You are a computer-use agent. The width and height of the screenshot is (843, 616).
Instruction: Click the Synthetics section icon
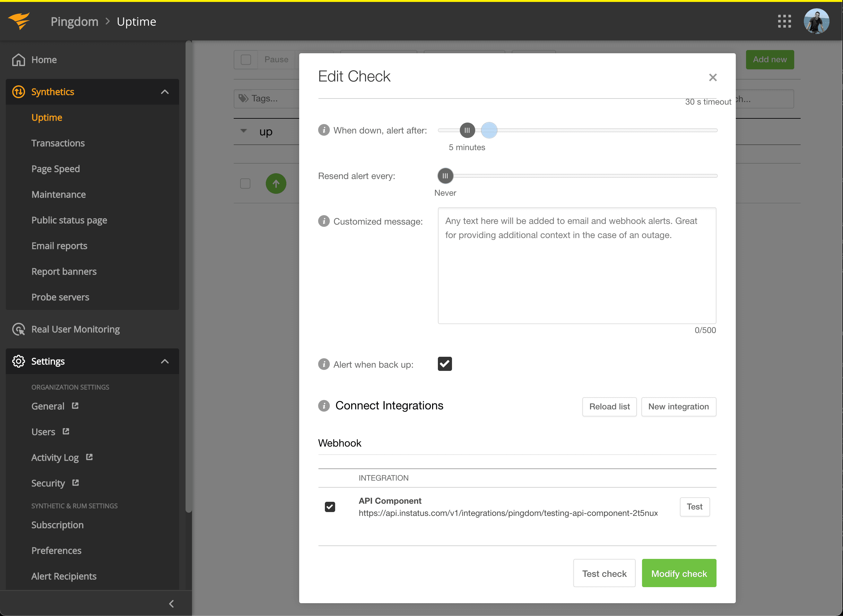pos(18,91)
